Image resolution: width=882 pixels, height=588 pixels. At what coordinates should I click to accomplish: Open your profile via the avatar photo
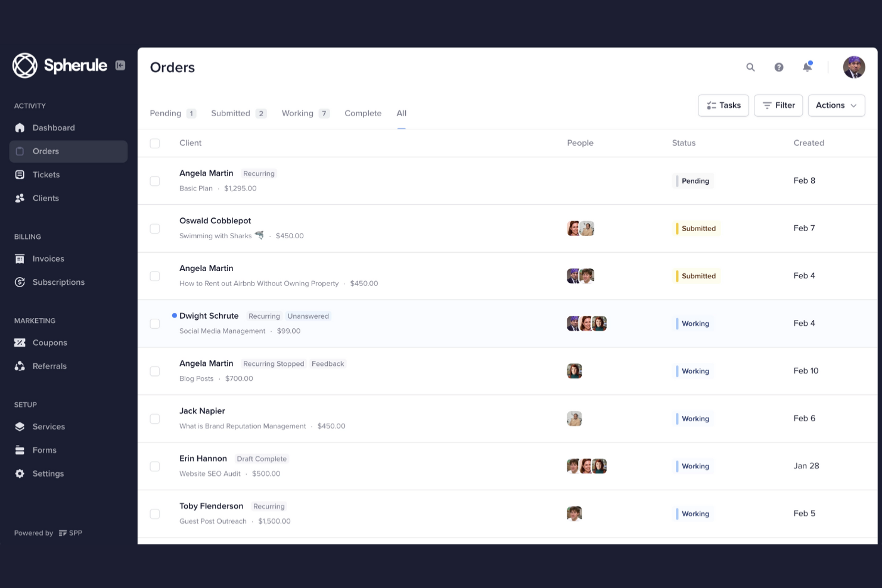coord(854,67)
